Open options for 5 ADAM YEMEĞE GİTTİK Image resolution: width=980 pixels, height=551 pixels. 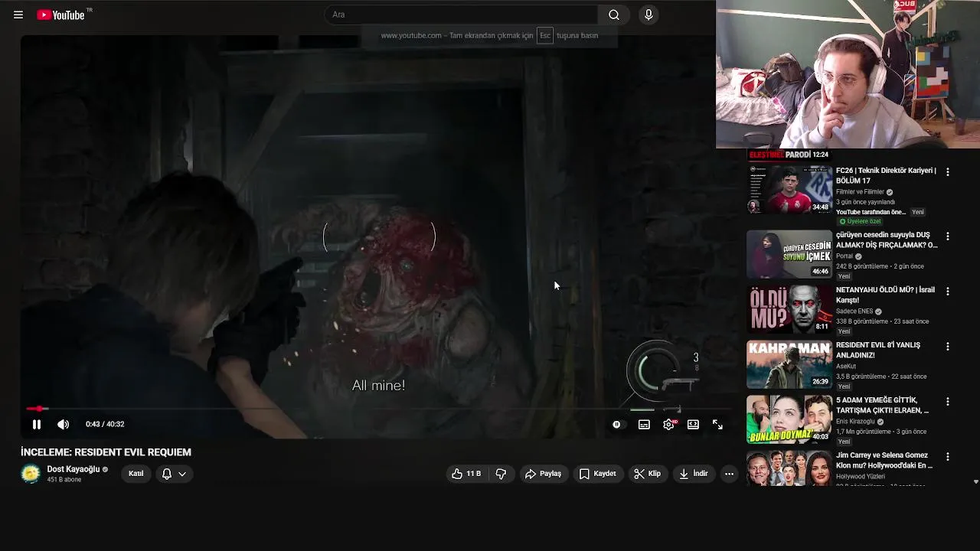click(948, 402)
